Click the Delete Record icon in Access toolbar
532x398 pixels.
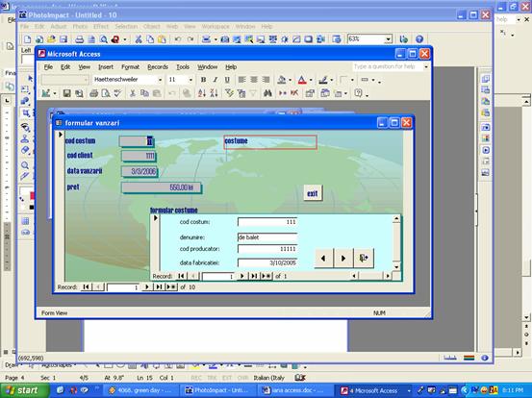pos(294,93)
